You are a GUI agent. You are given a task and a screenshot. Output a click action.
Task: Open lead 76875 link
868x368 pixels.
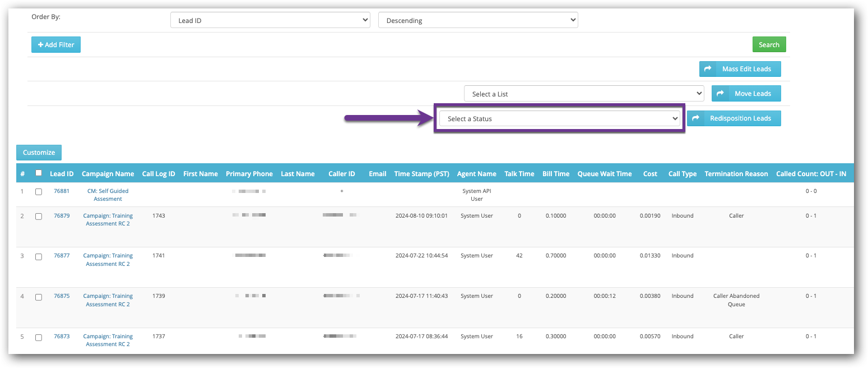click(62, 296)
